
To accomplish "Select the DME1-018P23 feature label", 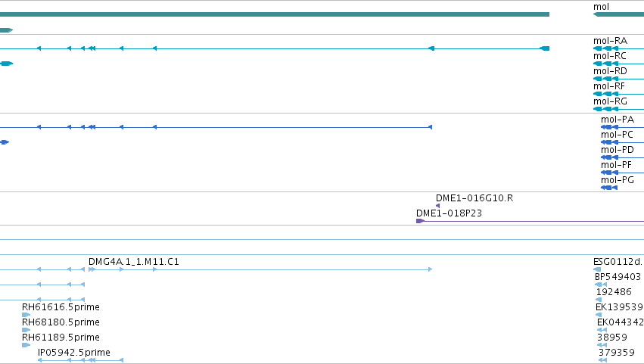I will (x=449, y=213).
